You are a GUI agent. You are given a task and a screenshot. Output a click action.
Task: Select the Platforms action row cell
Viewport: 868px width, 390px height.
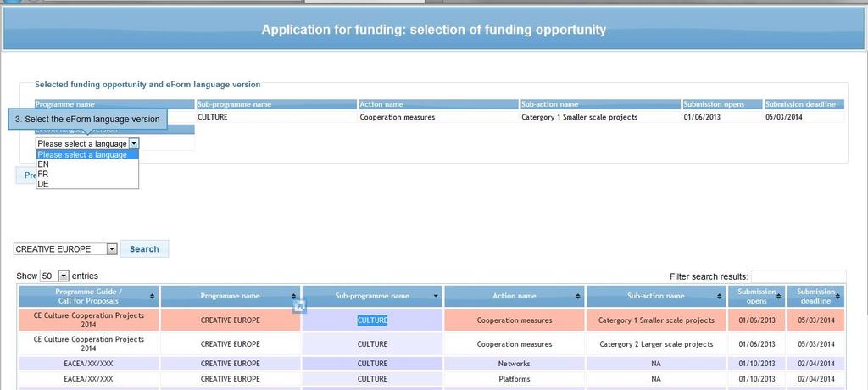[x=515, y=379]
